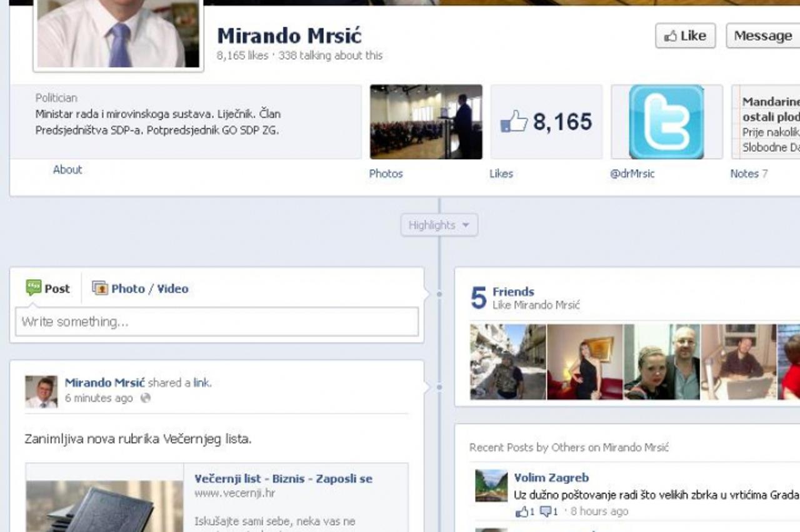This screenshot has width=800, height=532.
Task: Expand the Highlights dropdown on the timeline
Action: (439, 225)
